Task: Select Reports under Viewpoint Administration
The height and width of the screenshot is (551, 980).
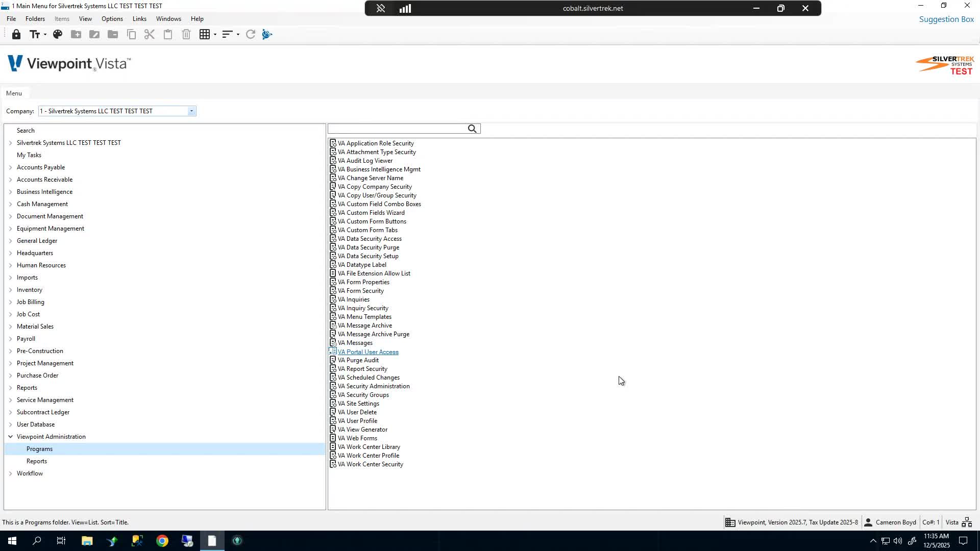Action: pos(37,461)
